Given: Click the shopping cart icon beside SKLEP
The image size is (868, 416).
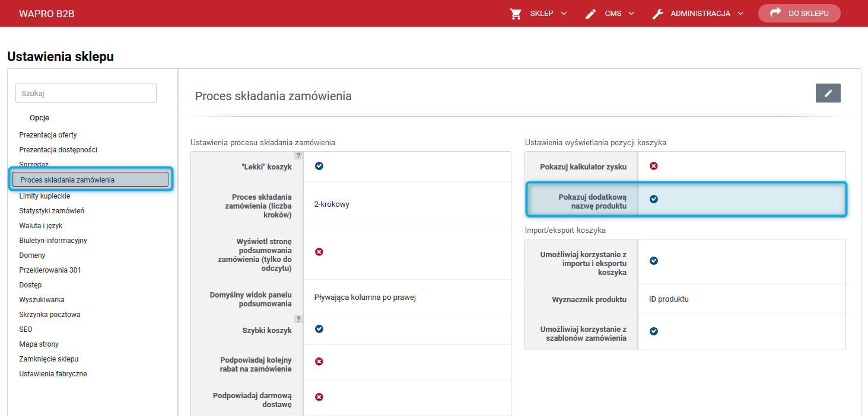Looking at the screenshot, I should [x=516, y=14].
